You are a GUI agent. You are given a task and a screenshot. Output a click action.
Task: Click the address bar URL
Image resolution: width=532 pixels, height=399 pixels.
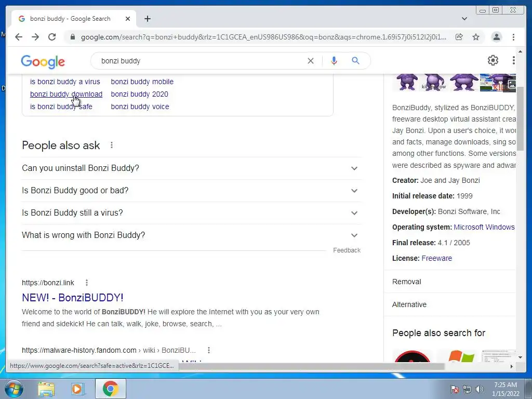coord(263,37)
